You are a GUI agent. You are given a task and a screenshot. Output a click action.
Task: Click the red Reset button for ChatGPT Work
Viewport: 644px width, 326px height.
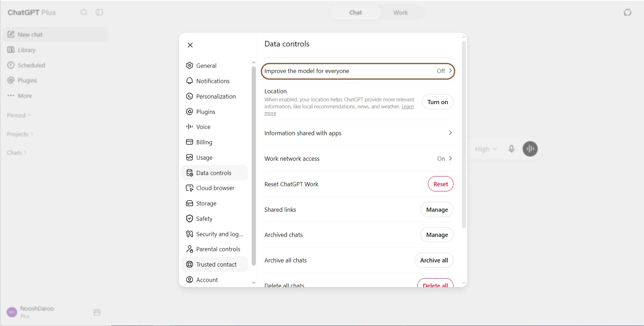(x=441, y=184)
